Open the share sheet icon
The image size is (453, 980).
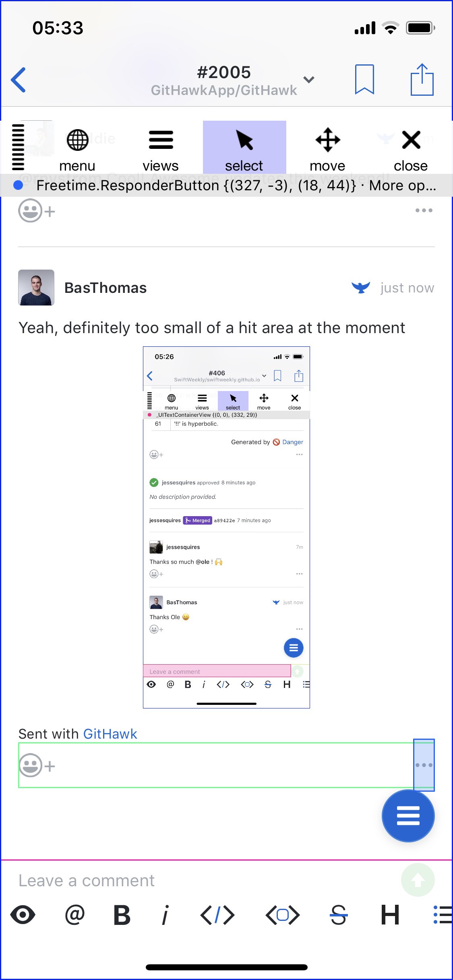pos(422,79)
